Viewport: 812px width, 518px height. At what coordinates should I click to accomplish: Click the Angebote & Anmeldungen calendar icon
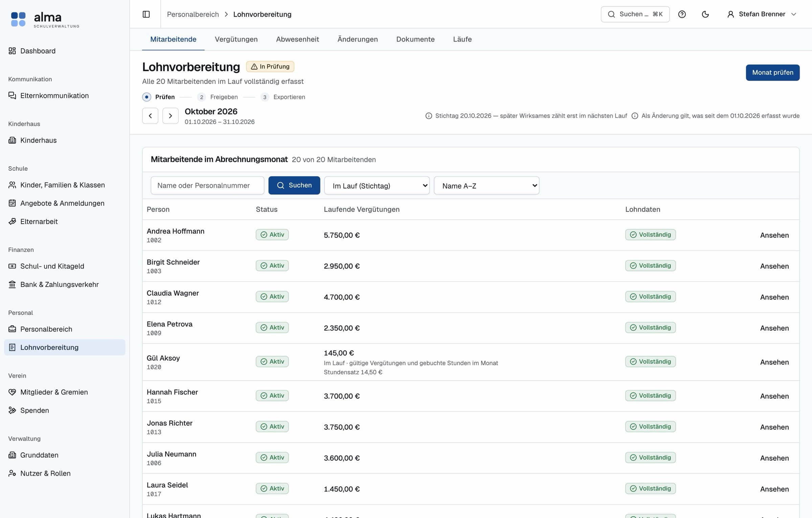12,203
